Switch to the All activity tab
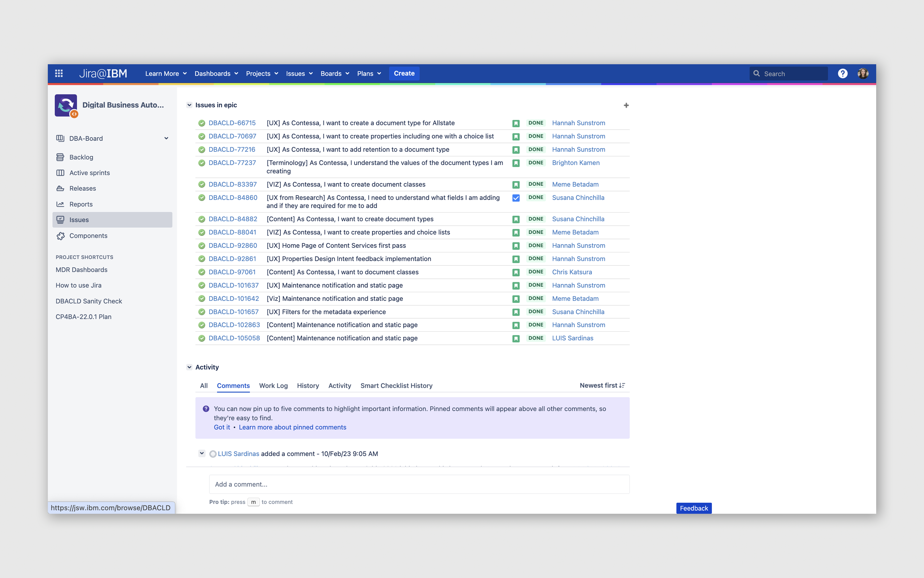Viewport: 924px width, 578px height. (x=204, y=386)
